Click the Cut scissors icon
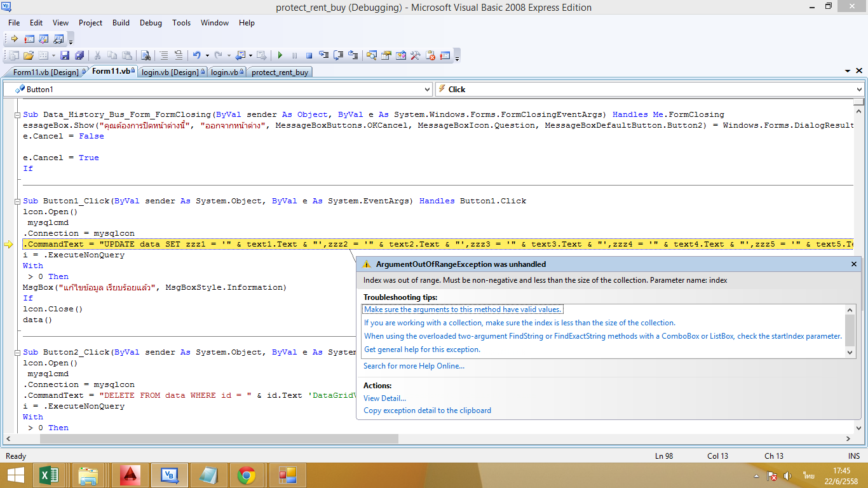Image resolution: width=868 pixels, height=488 pixels. 98,56
